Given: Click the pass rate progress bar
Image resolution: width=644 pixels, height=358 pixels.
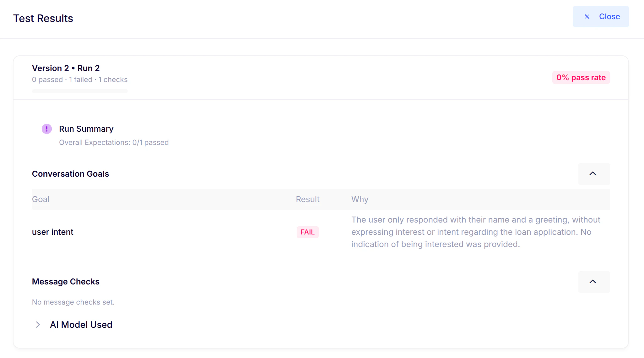Looking at the screenshot, I should point(80,91).
